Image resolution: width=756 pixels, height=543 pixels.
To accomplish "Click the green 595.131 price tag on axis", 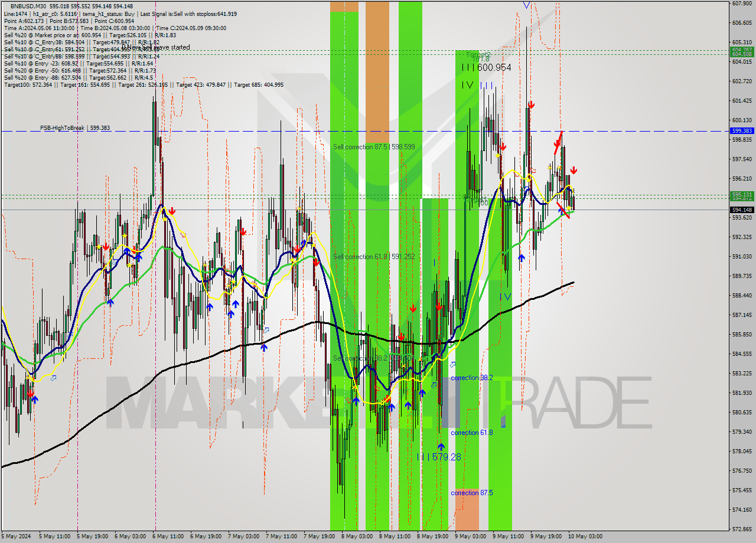I will tap(742, 194).
